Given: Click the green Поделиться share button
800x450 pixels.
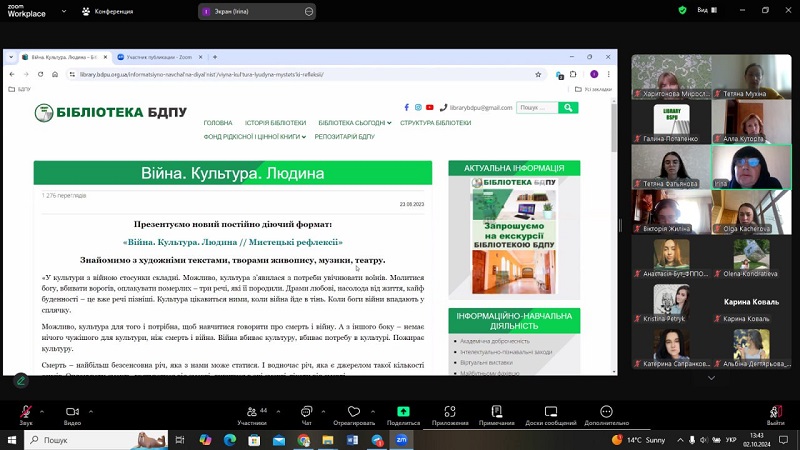Looking at the screenshot, I should 403,415.
